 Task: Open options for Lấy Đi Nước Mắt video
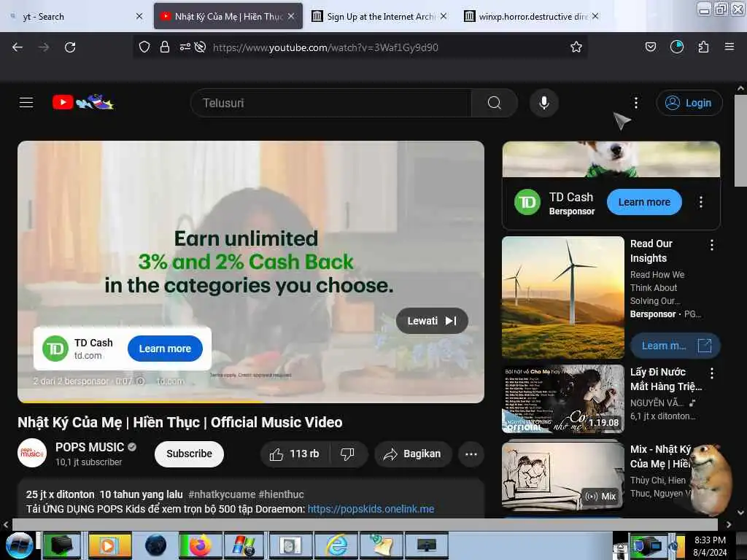click(712, 373)
